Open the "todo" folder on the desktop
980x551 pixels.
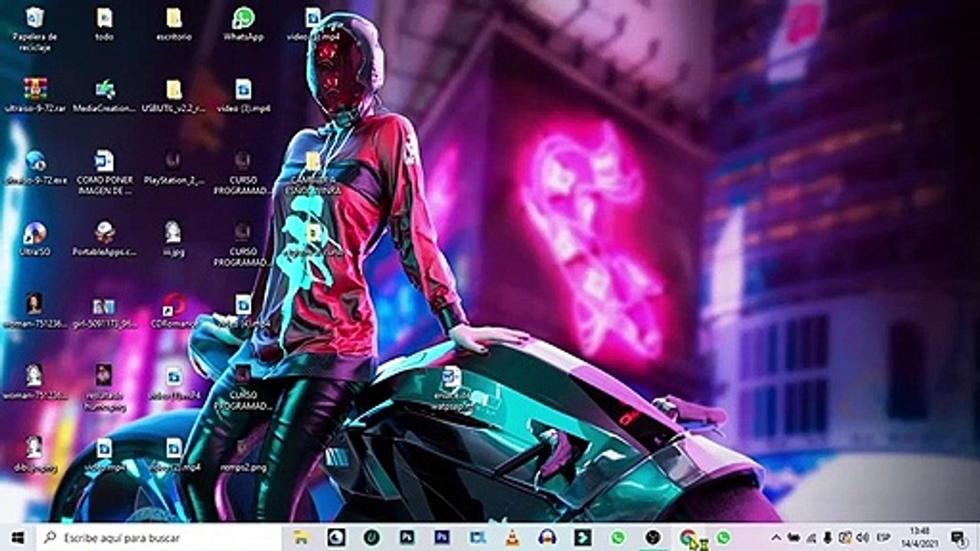coord(104,24)
